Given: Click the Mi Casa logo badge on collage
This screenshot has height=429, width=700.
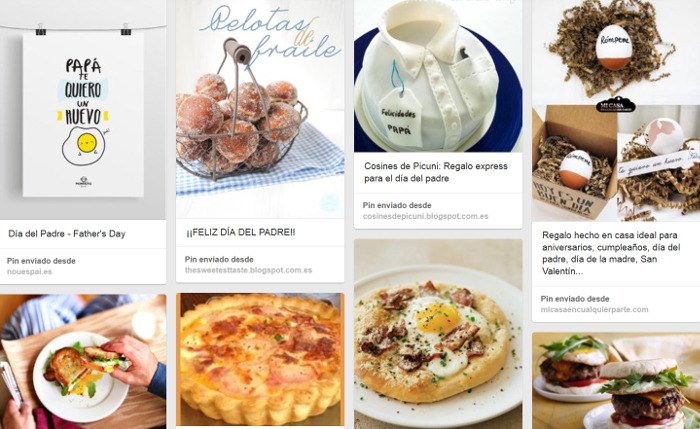Looking at the screenshot, I should 616,104.
